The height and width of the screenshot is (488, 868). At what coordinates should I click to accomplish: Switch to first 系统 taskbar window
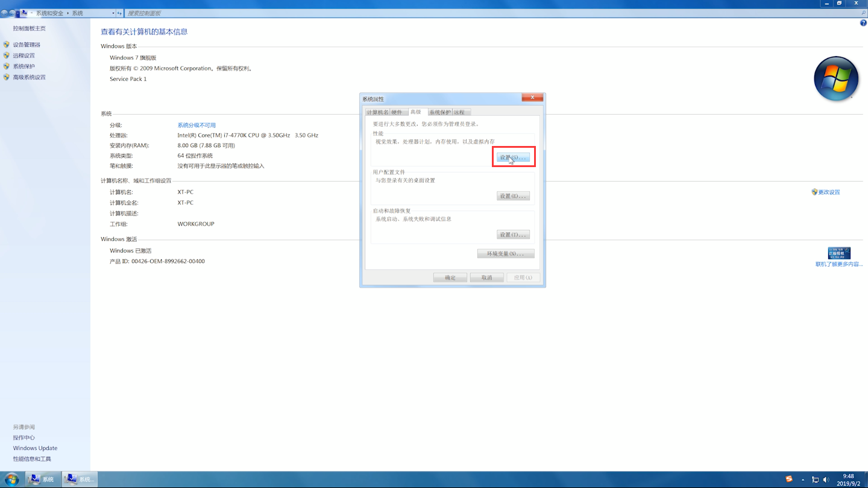[x=43, y=480]
